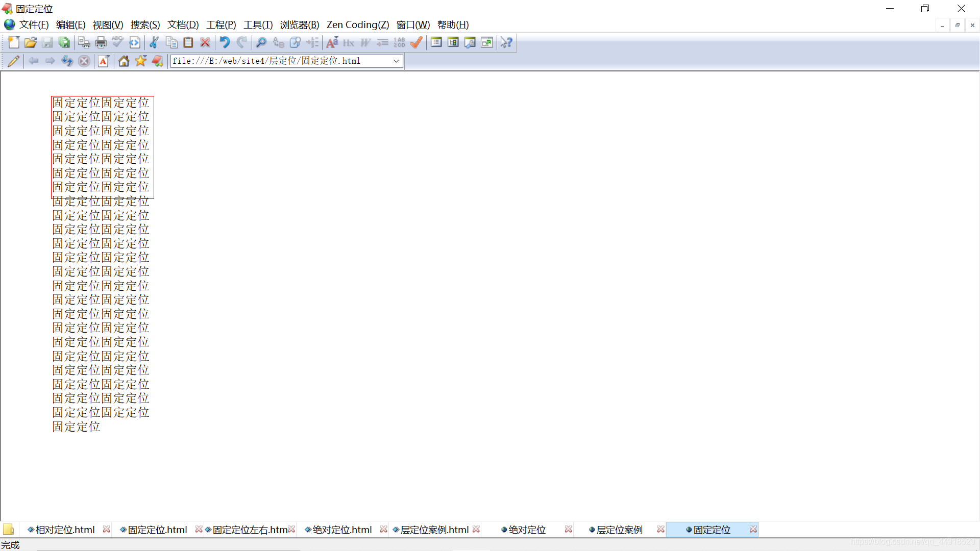Screen dimensions: 980x551
Task: Click the browser Refresh icon
Action: [x=67, y=61]
